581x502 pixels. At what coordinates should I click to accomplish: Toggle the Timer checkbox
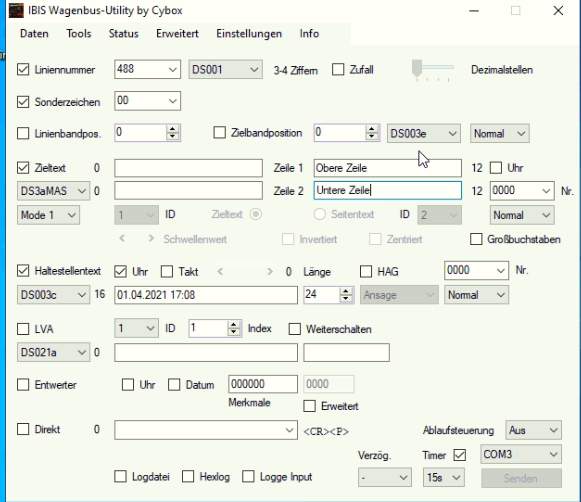(460, 455)
